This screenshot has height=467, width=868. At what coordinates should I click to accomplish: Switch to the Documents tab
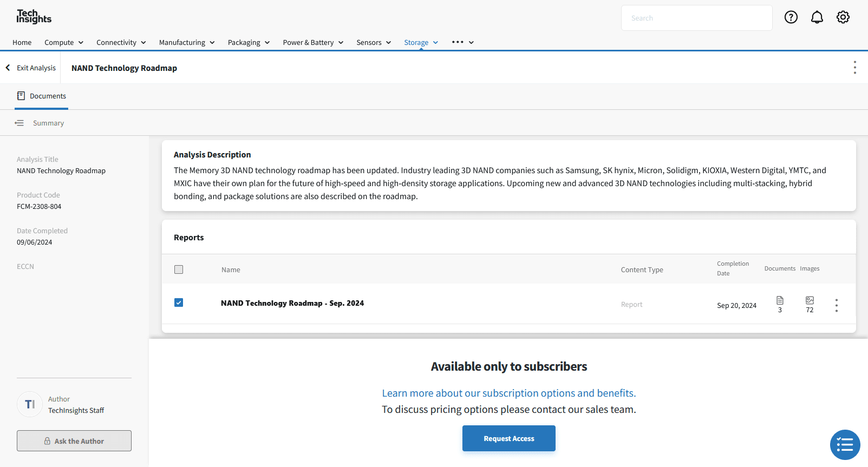(42, 96)
